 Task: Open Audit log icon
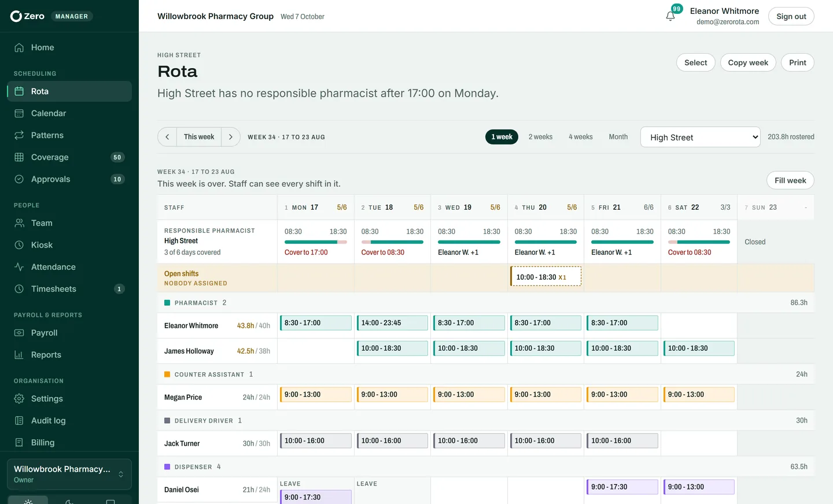pos(19,421)
